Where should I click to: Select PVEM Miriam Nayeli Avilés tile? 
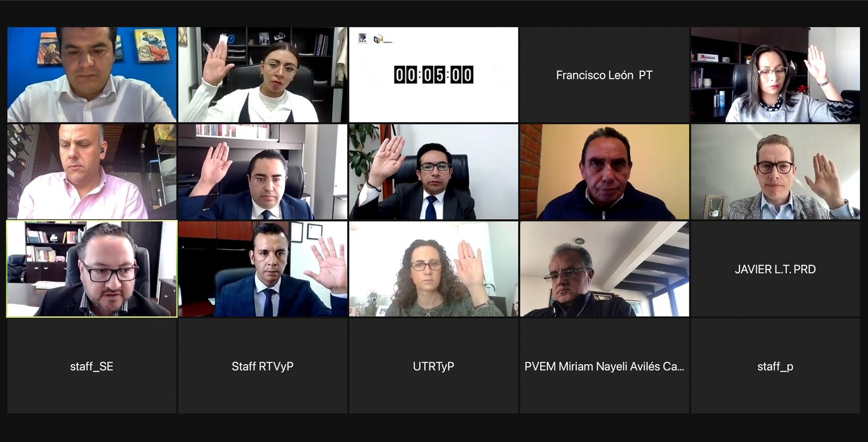[604, 366]
